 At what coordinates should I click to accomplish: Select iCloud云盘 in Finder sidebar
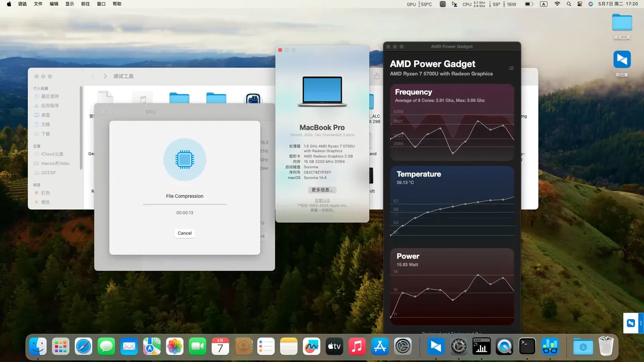tap(52, 154)
